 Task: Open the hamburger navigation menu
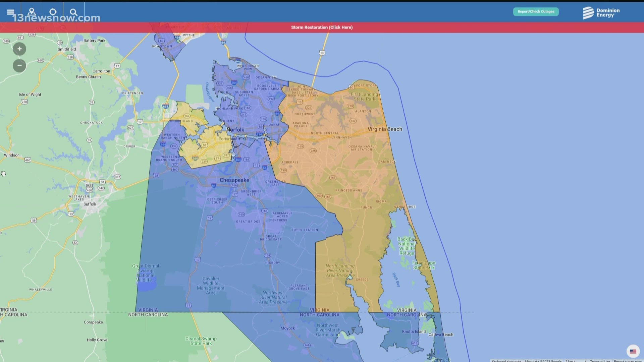(10, 11)
